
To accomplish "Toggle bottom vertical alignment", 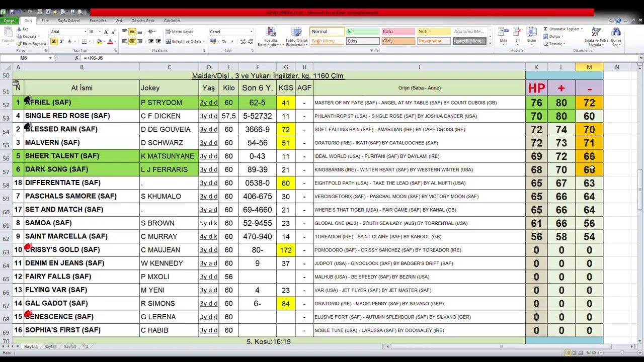I will click(140, 32).
